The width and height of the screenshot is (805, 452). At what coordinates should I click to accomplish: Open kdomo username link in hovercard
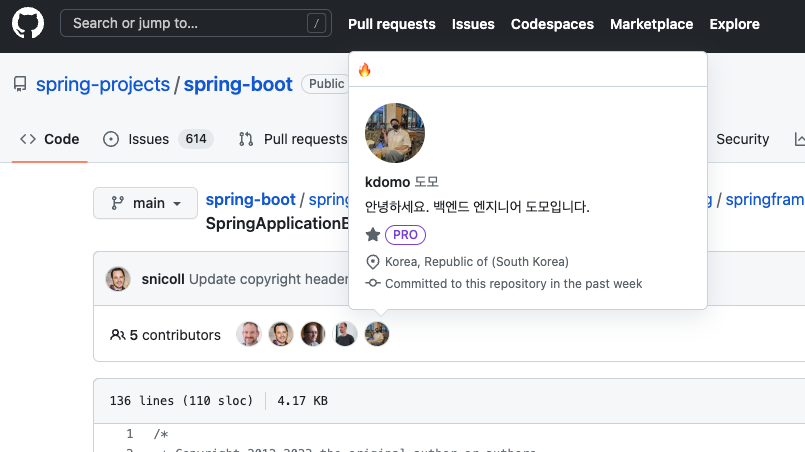387,182
